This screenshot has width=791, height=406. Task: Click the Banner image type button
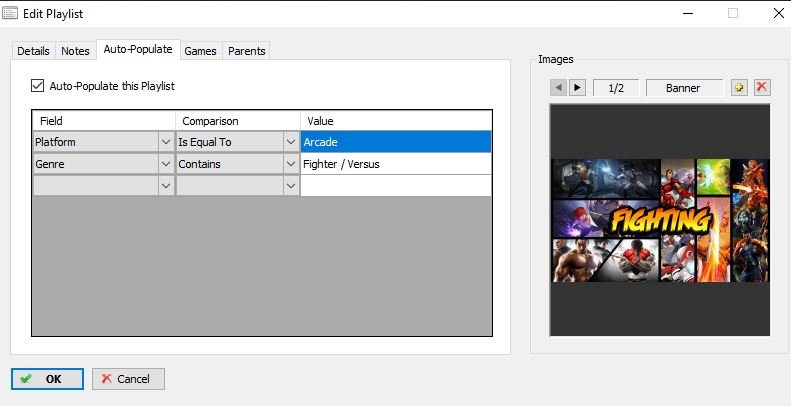pyautogui.click(x=683, y=88)
